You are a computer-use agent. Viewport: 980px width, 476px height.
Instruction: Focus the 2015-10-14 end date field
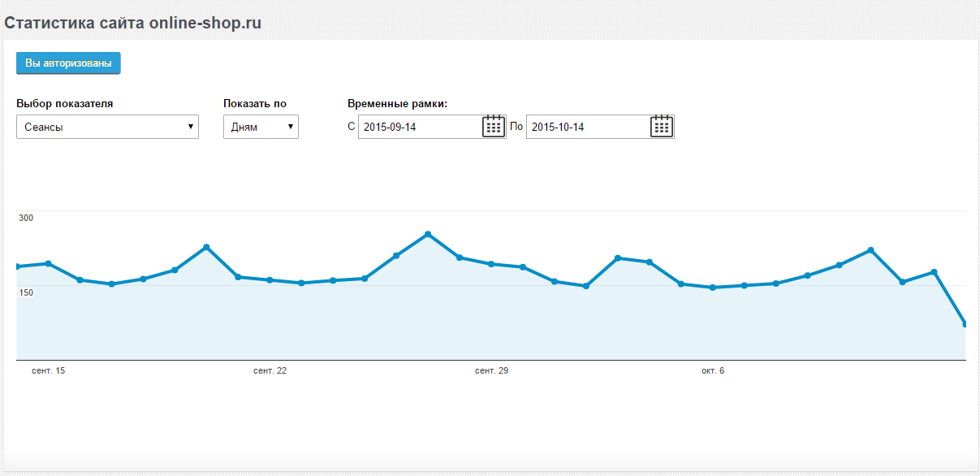click(x=589, y=127)
